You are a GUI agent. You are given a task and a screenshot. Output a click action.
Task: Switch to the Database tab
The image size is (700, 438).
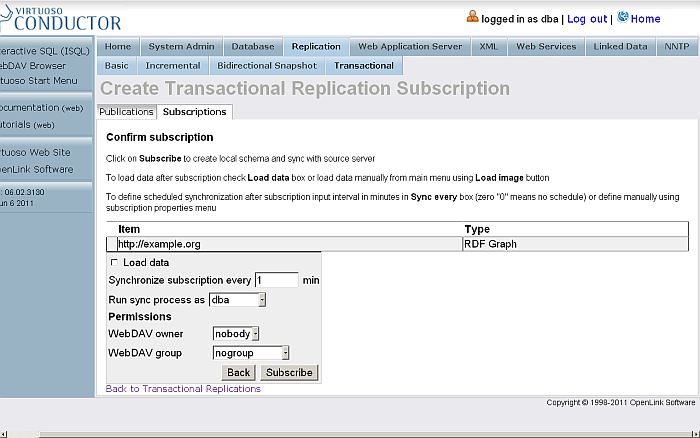(x=253, y=46)
